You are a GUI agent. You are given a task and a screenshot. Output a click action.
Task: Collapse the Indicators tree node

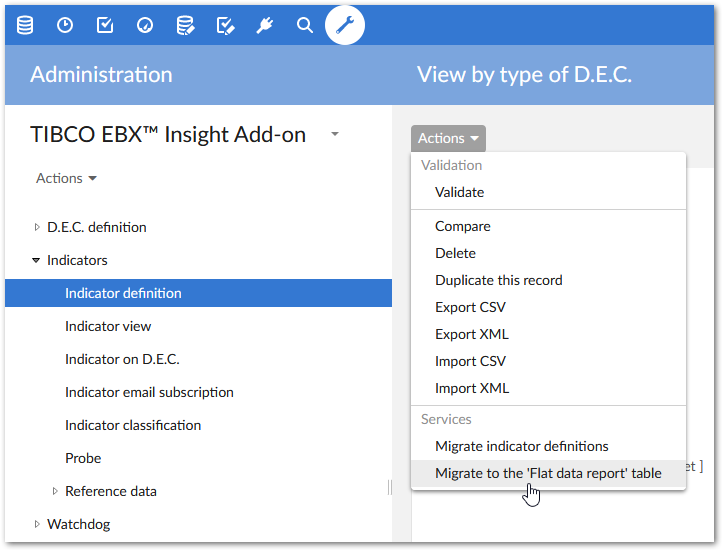point(37,260)
